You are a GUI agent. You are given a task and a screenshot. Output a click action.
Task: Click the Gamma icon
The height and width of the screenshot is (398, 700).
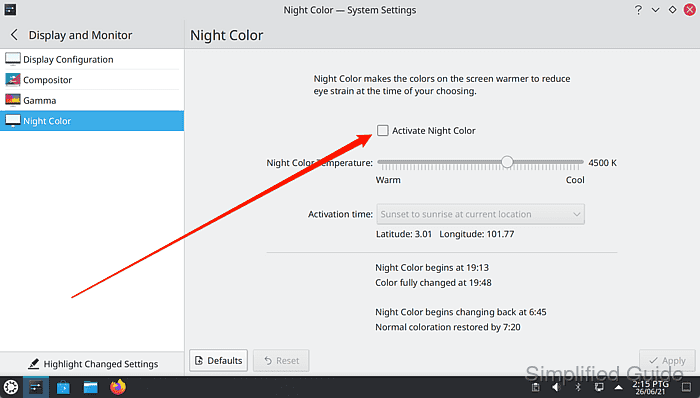(12, 100)
